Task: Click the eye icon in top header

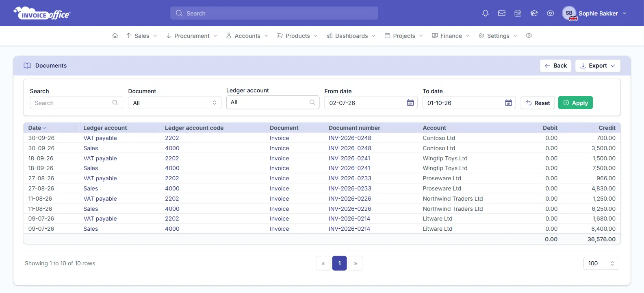Action: pos(551,13)
